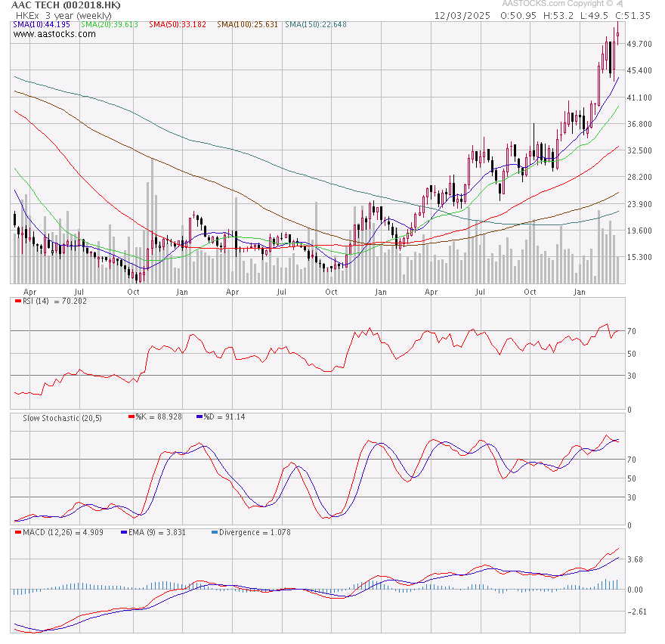Select the teal SMA(150) legend entry
Screen dimensions: 665x644
(x=316, y=25)
